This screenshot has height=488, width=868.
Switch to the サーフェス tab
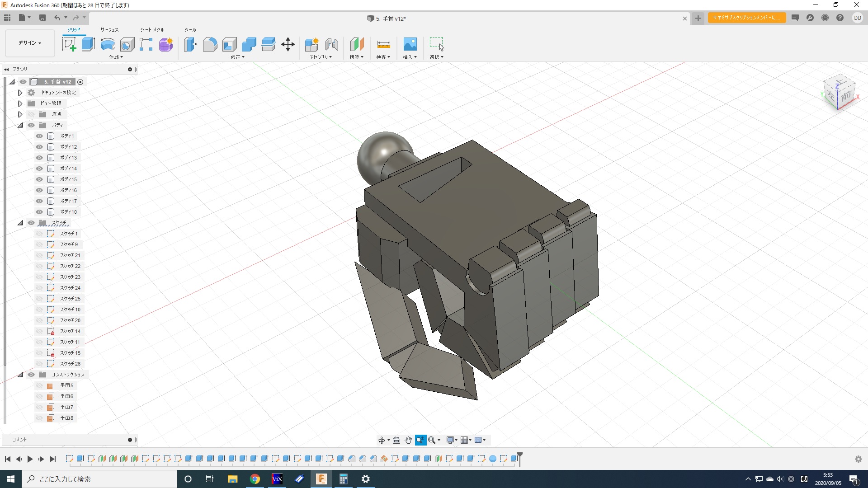(x=109, y=30)
